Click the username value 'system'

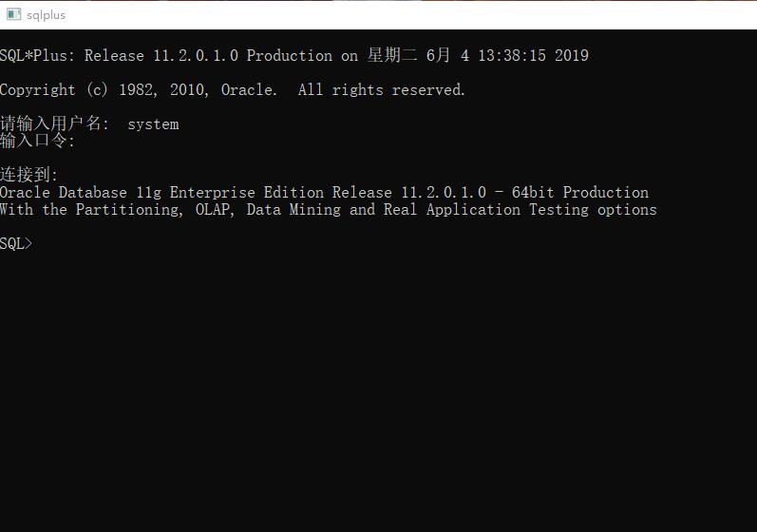coord(153,124)
